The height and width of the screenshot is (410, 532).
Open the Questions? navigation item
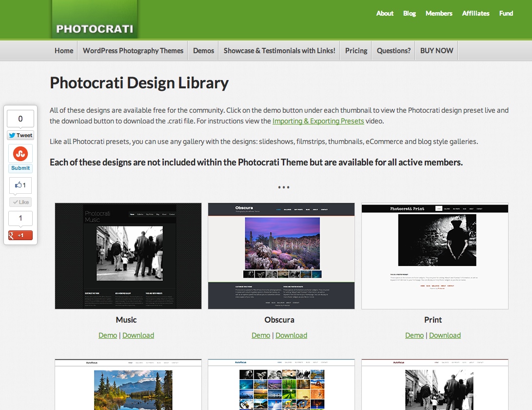(x=394, y=51)
